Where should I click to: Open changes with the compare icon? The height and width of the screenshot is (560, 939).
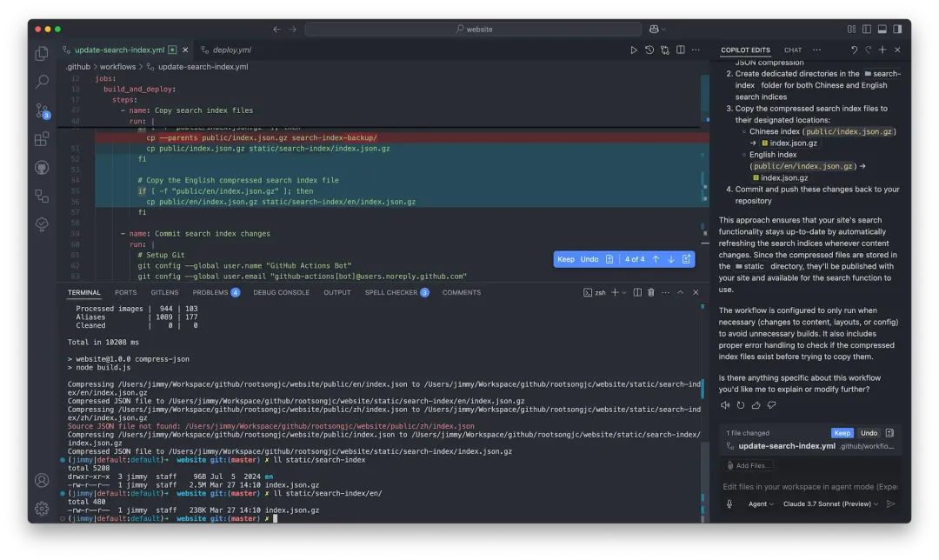tap(665, 50)
